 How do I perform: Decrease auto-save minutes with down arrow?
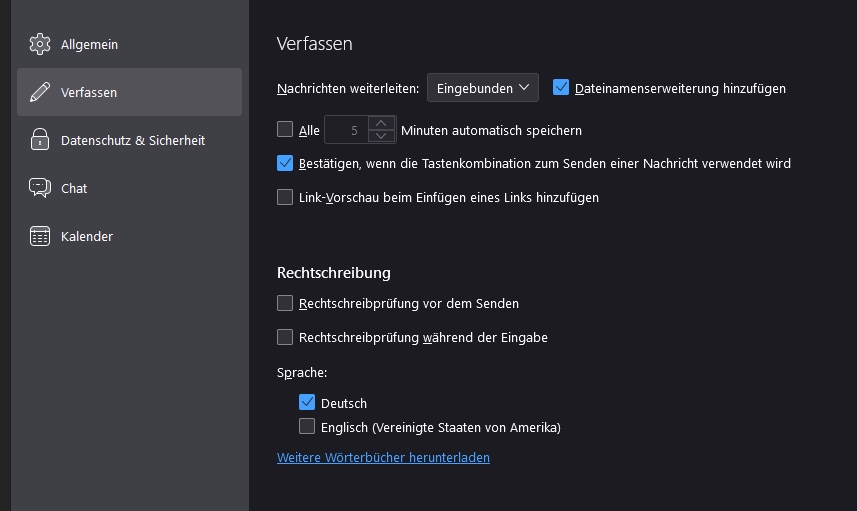(x=381, y=136)
